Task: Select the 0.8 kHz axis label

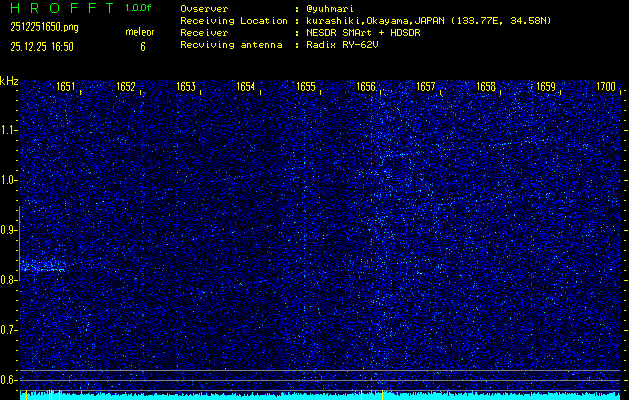Action: tap(9, 280)
